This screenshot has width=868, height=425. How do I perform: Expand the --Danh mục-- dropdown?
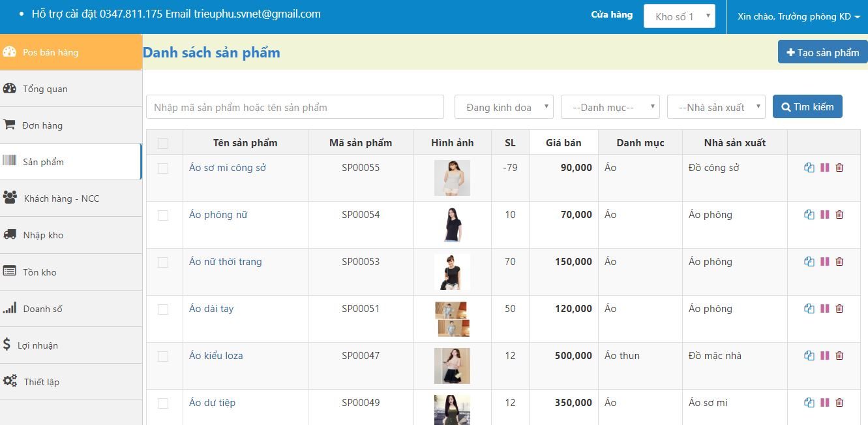click(610, 106)
